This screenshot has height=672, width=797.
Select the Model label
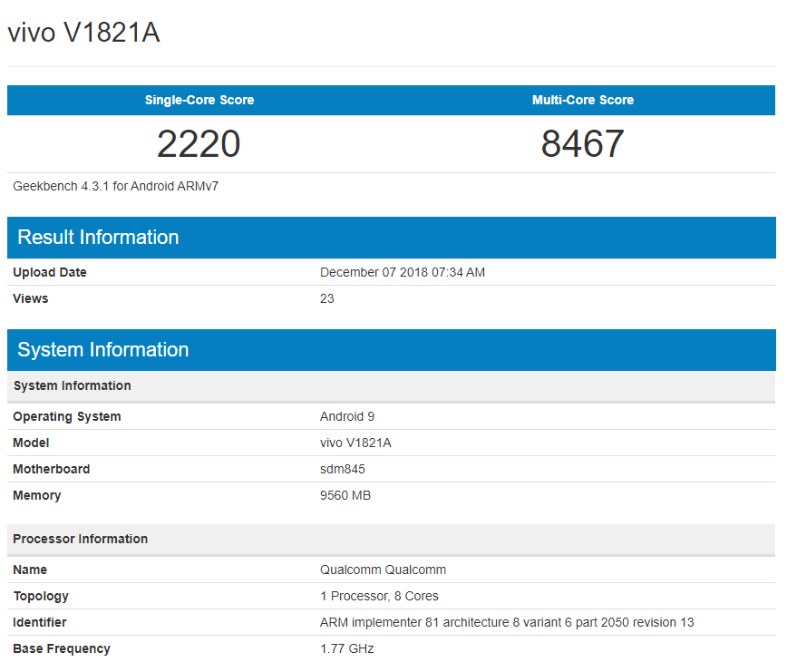tap(31, 443)
